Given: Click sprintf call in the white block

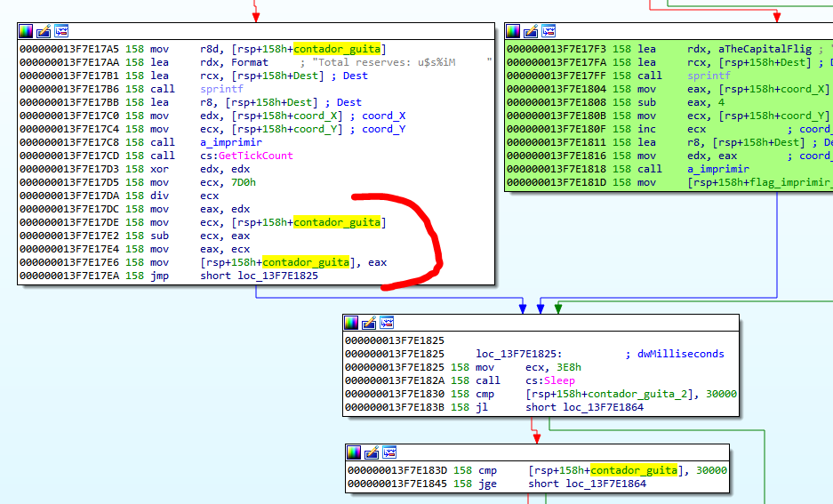Looking at the screenshot, I should 220,89.
